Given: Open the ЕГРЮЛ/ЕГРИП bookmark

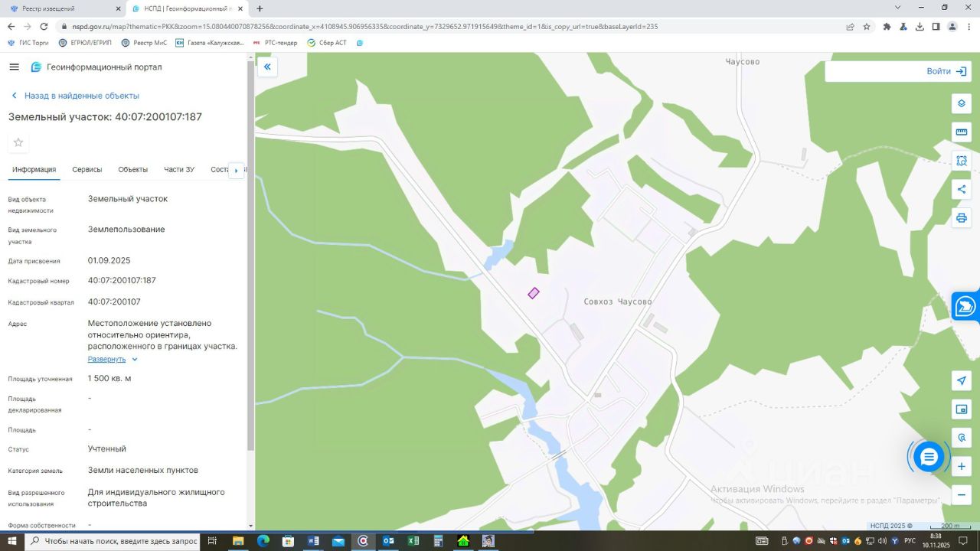Looking at the screenshot, I should tap(85, 43).
